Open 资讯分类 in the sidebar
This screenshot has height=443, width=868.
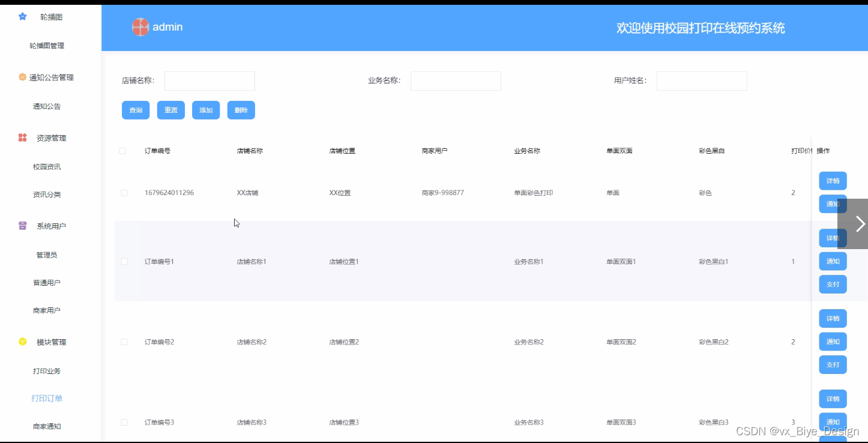[47, 194]
